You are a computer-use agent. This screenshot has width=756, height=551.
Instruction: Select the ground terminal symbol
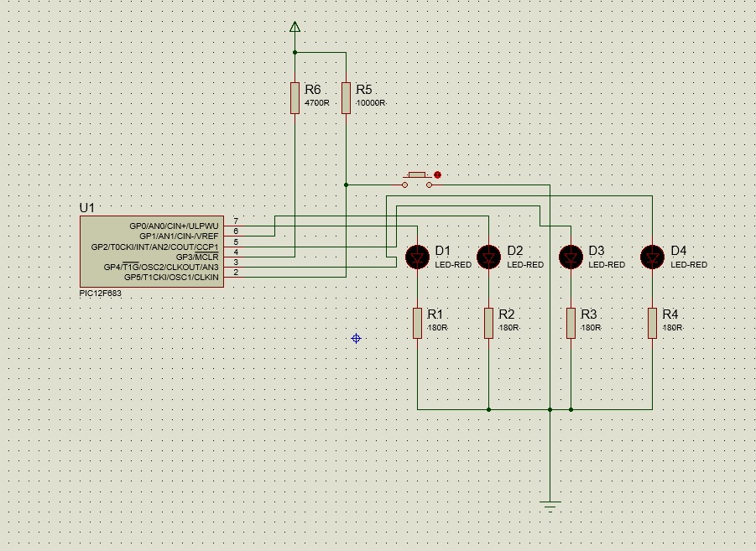click(550, 505)
